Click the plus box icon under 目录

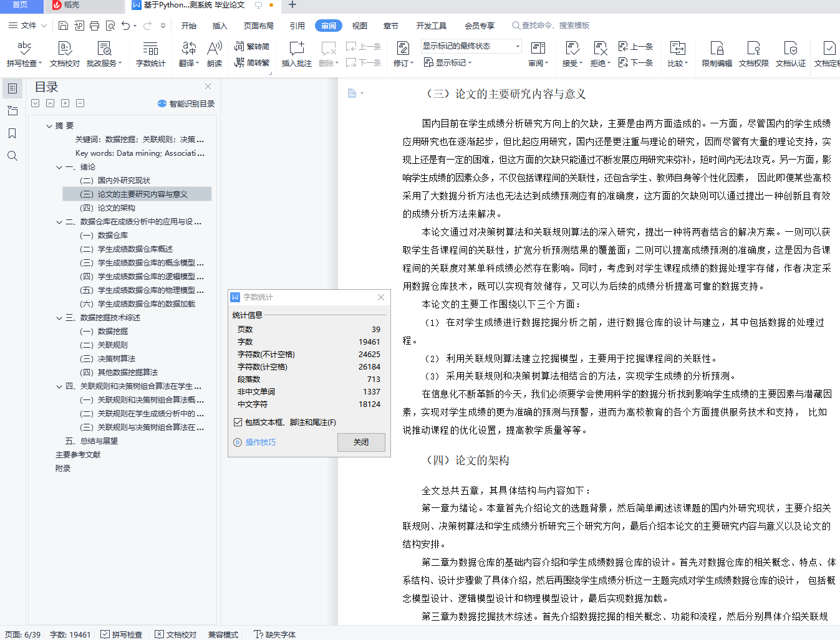coord(65,103)
